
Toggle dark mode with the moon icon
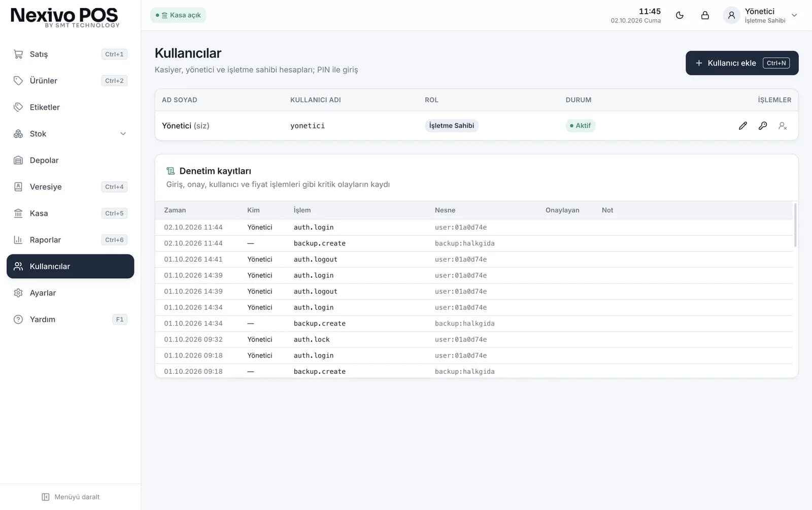[680, 15]
